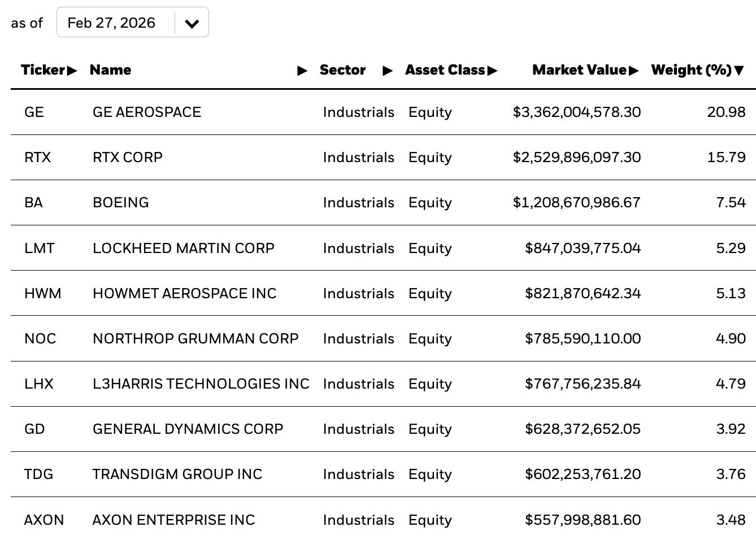Click the NORTHROP GRUMMAN CORP entry
This screenshot has width=756, height=540.
coord(195,338)
